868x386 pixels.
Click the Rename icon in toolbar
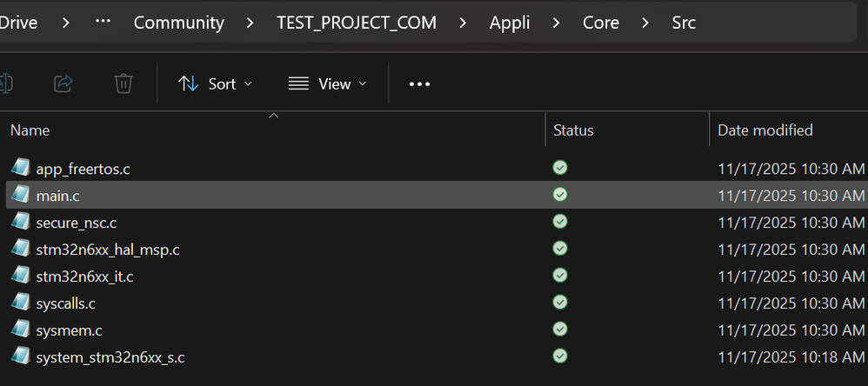click(x=5, y=83)
